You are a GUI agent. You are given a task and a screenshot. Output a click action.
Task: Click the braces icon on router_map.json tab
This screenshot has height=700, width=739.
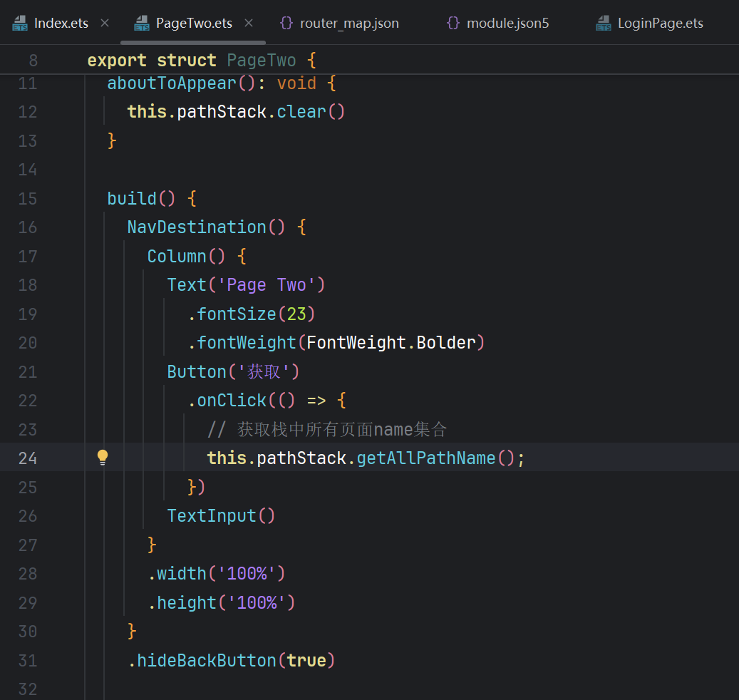point(286,24)
